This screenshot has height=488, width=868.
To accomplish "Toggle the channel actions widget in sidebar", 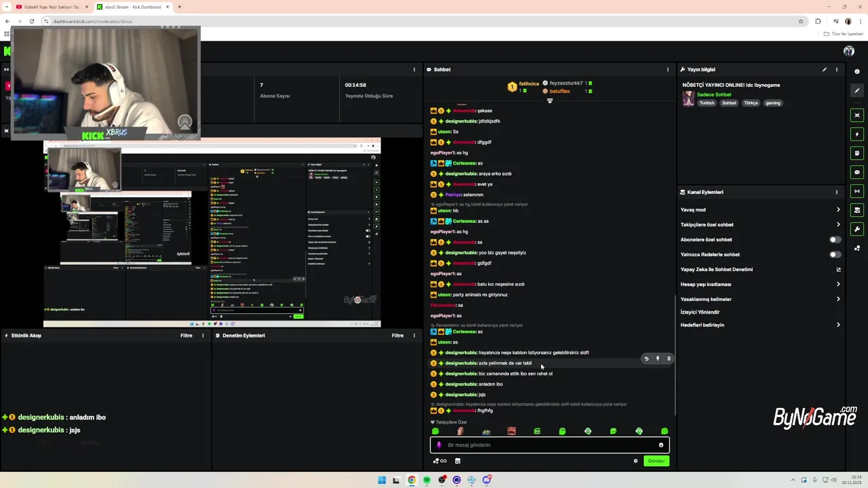I will click(857, 210).
